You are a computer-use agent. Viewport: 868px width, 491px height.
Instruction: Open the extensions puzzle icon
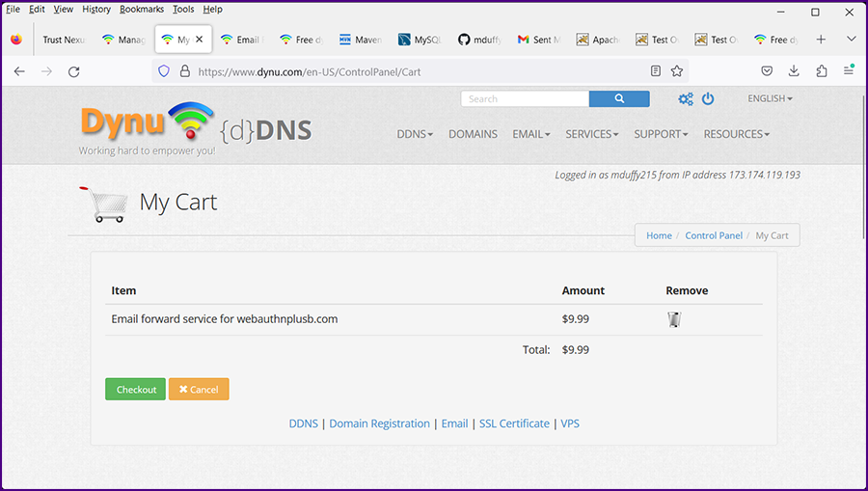tap(822, 71)
